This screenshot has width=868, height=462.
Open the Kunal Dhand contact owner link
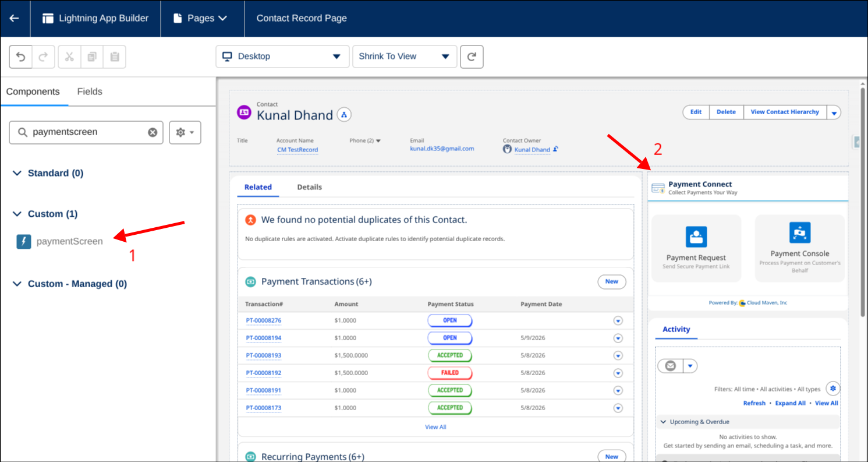coord(532,150)
